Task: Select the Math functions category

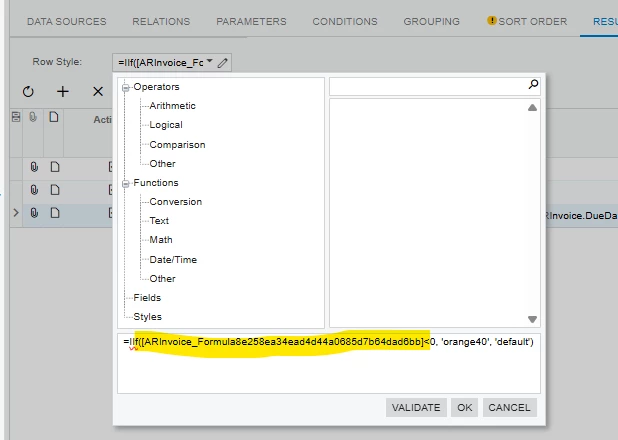Action: click(x=161, y=240)
